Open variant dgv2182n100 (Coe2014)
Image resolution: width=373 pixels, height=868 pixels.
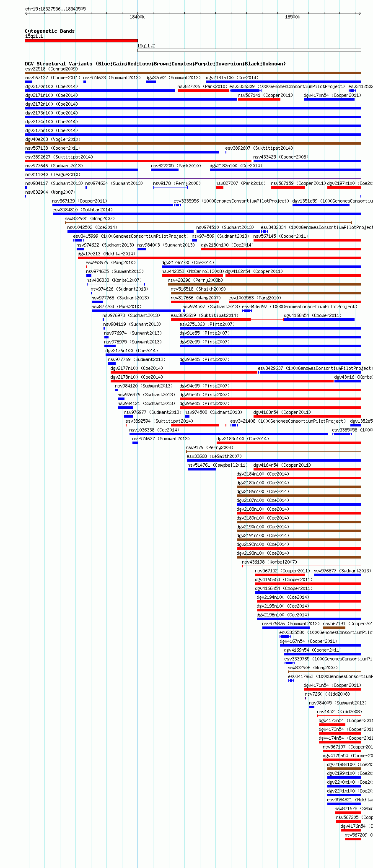236,166
